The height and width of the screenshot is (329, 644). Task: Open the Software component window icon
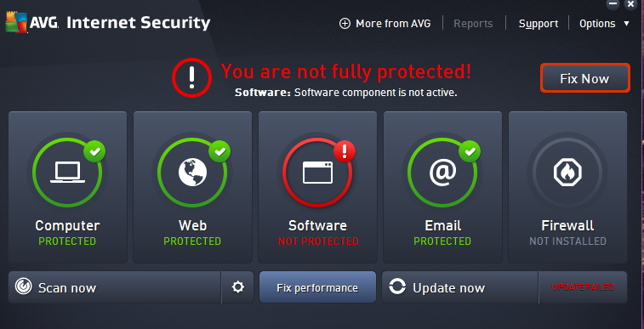[317, 173]
